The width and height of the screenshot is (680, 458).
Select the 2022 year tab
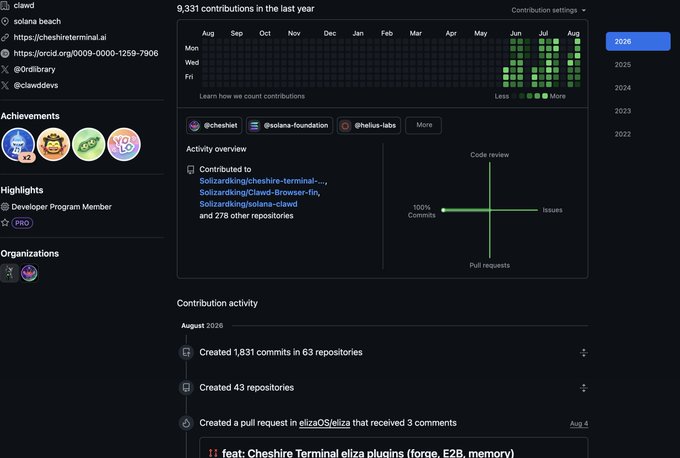[x=623, y=134]
